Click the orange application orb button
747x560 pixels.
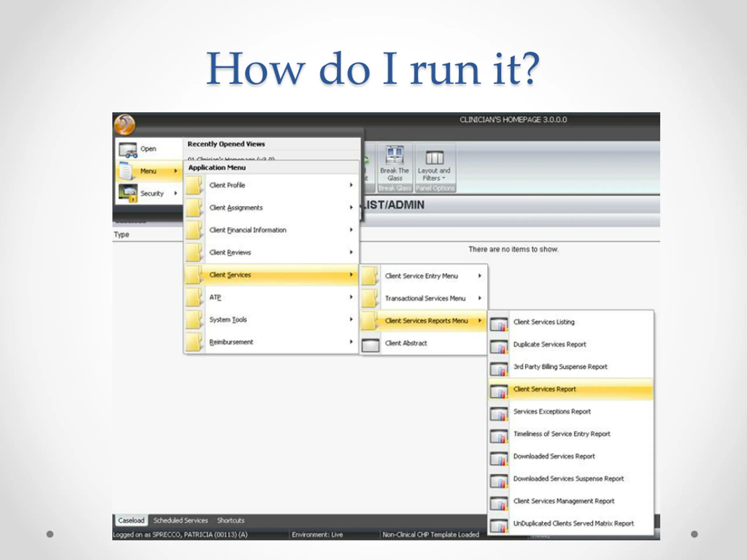click(x=125, y=125)
